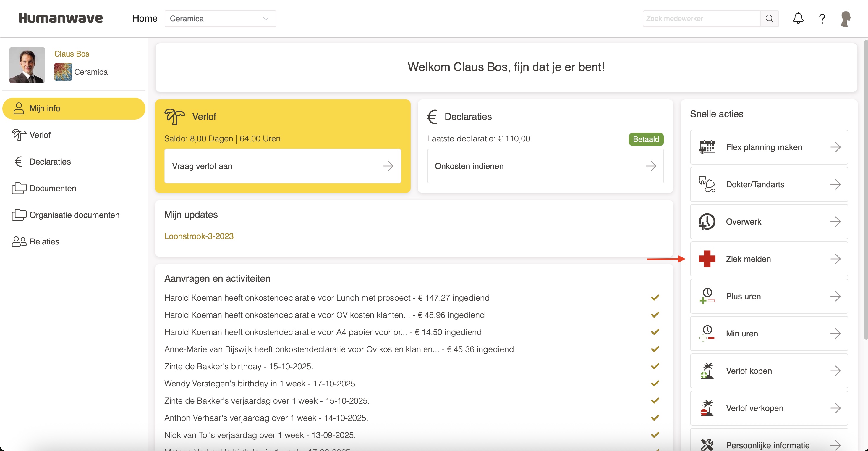Open Declaraties in the left sidebar
Image resolution: width=868 pixels, height=451 pixels.
[50, 162]
